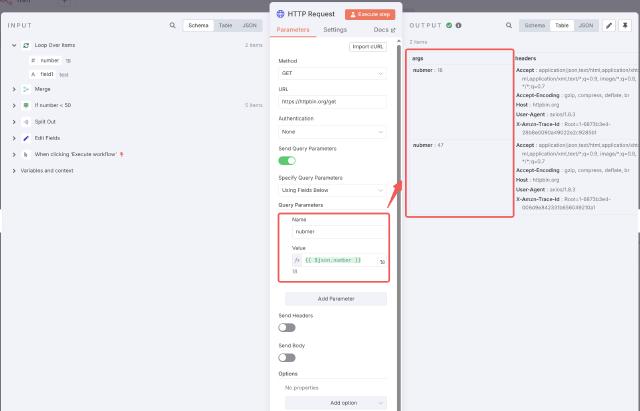Viewport: 640px width, 411px height.
Task: Click the search icon in the INPUT panel
Action: coord(172,24)
